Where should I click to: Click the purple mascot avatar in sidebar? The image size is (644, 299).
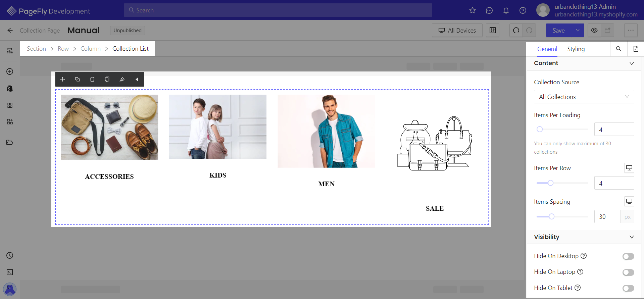(x=10, y=289)
